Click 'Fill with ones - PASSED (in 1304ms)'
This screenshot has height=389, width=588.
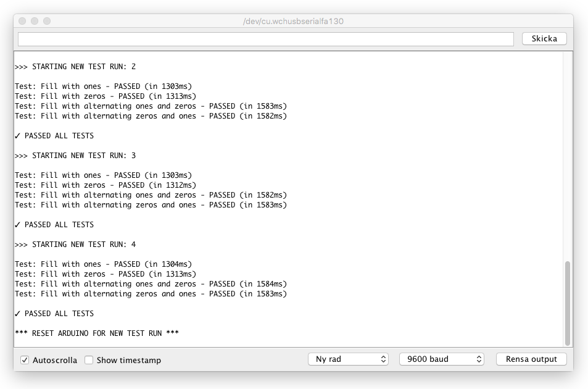click(x=116, y=264)
